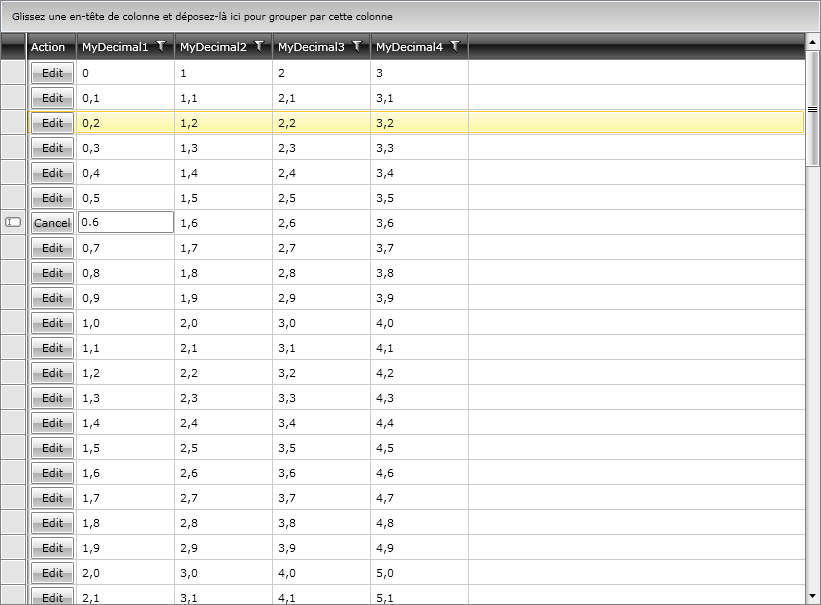Edit the row starting with 1,3
821x605 pixels.
[52, 398]
